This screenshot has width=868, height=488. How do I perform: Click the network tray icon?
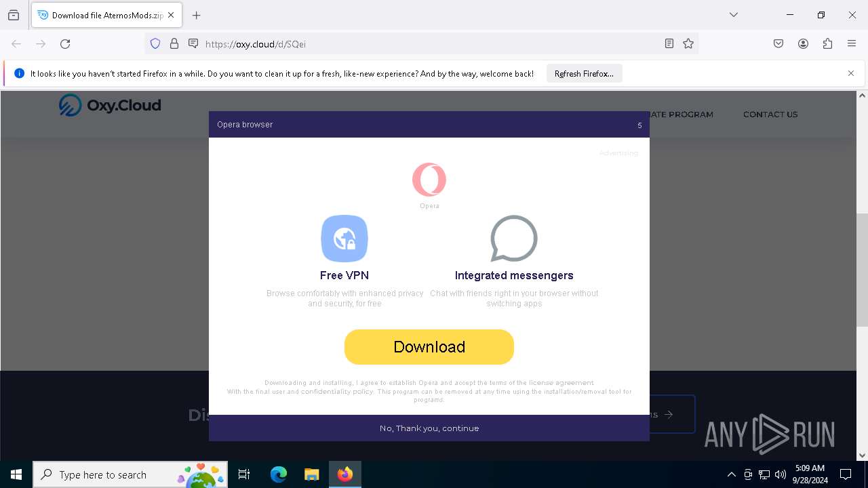pyautogui.click(x=764, y=474)
